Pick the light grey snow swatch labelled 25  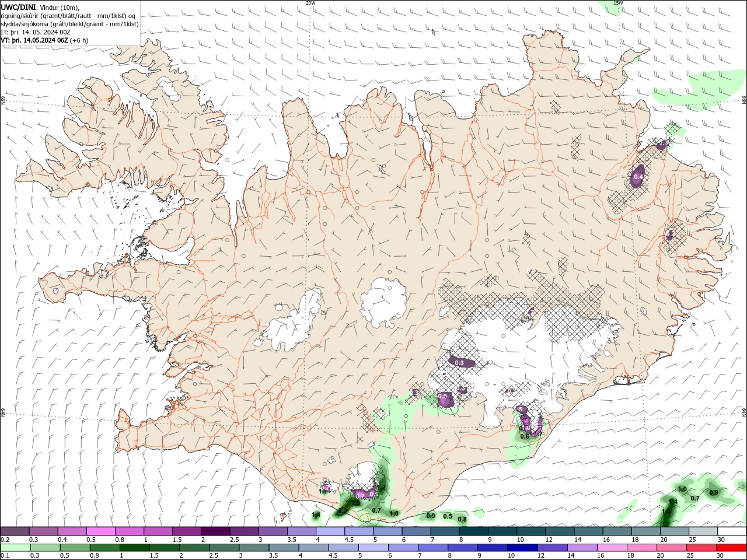click(x=702, y=531)
